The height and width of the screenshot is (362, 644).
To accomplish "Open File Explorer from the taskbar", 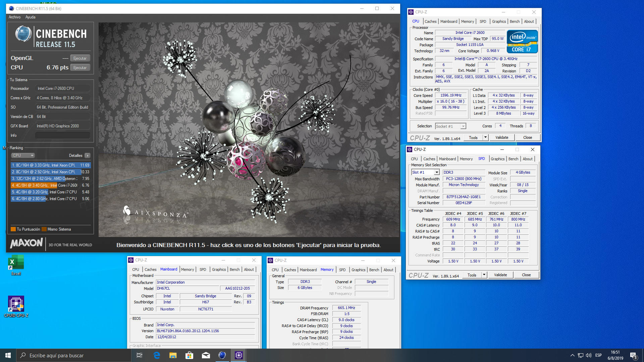I will coord(173,355).
